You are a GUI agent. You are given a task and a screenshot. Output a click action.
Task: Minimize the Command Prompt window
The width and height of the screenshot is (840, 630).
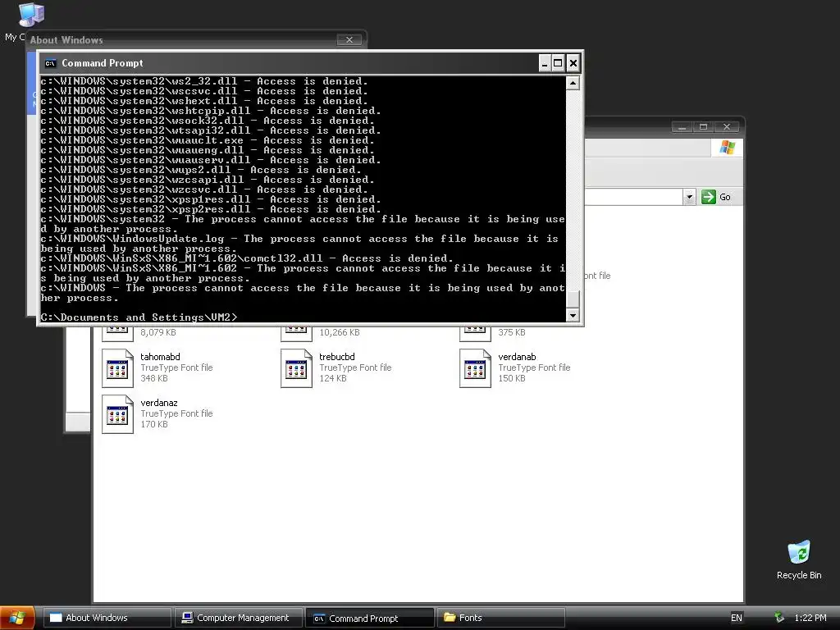[x=545, y=63]
